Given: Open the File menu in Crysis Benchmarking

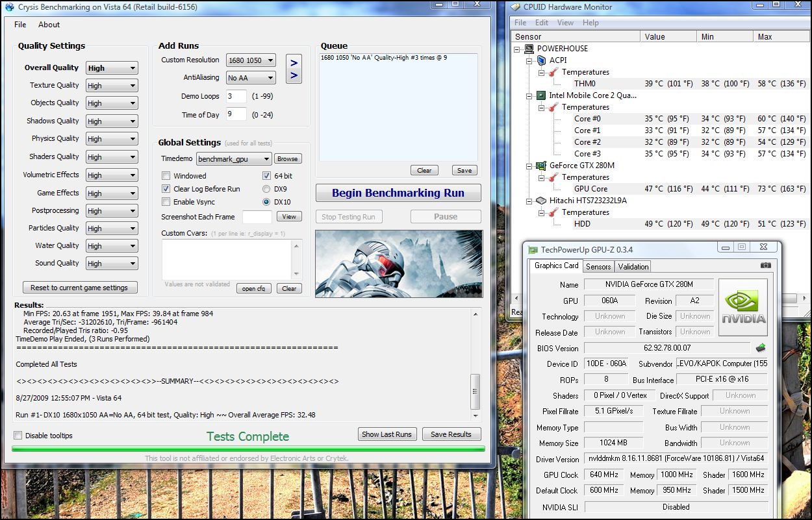Looking at the screenshot, I should click(20, 25).
